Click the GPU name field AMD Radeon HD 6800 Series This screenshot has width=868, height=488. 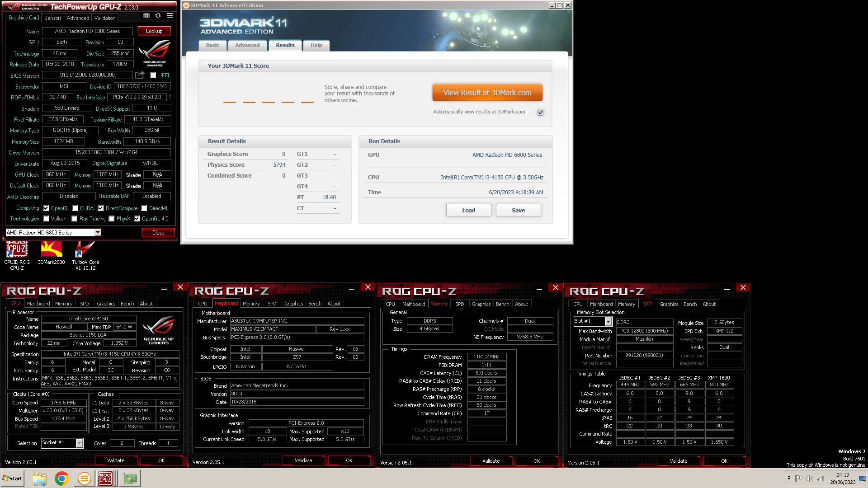(87, 31)
